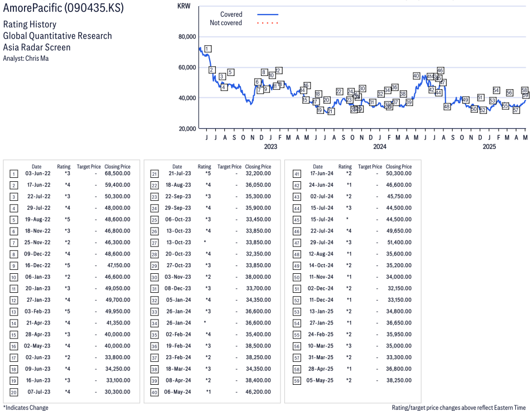Click the Rating History heading
This screenshot has height=411, width=532.
click(30, 25)
